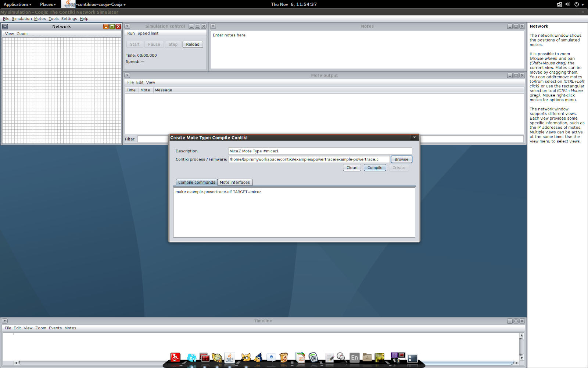Viewport: 588px width, 368px height.
Task: Close the Create Mote Type dialog
Action: pos(415,137)
